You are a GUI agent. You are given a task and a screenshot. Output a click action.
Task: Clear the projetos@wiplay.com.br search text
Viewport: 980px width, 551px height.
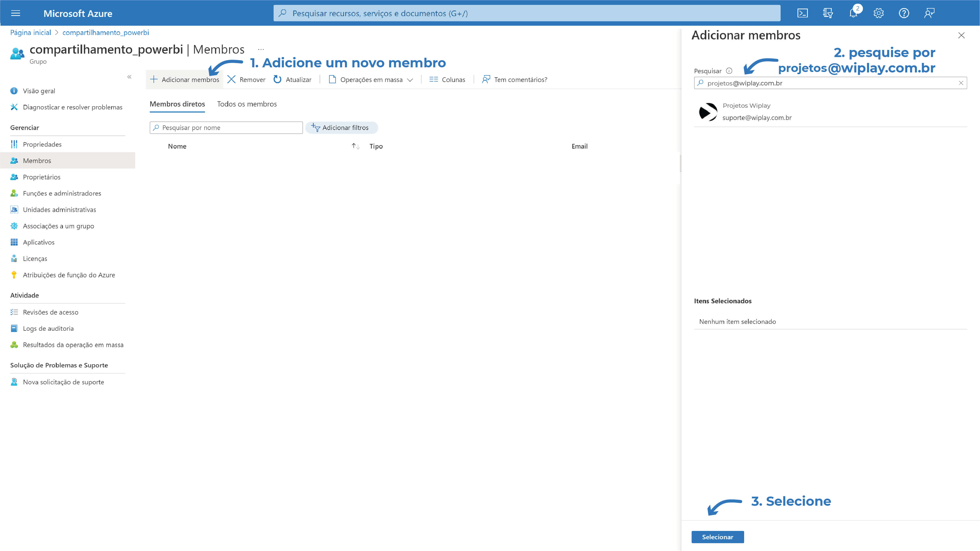tap(961, 83)
